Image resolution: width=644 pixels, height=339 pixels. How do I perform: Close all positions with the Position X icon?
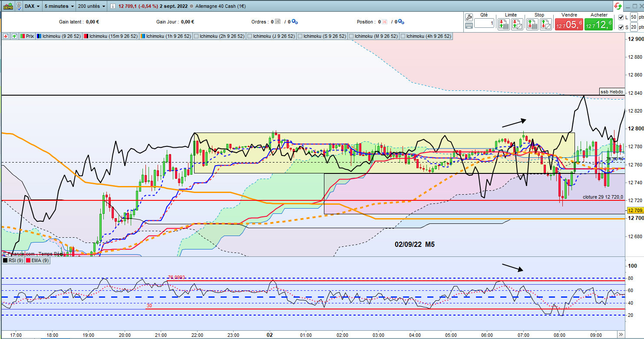pyautogui.click(x=384, y=22)
